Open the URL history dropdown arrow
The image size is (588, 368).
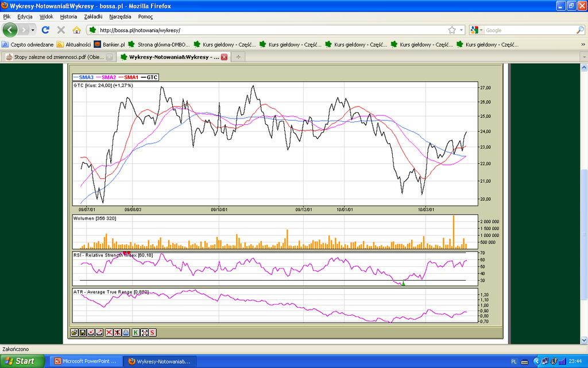(x=461, y=30)
